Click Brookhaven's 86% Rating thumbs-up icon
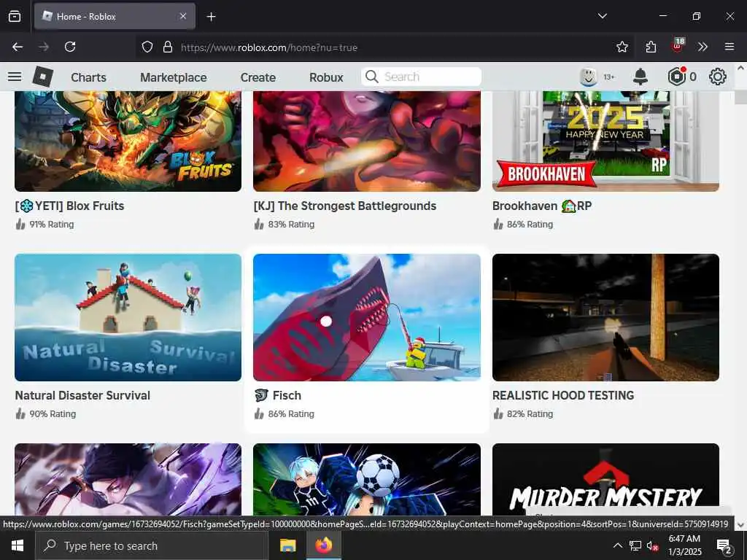Screen dimensions: 747x560 point(498,225)
